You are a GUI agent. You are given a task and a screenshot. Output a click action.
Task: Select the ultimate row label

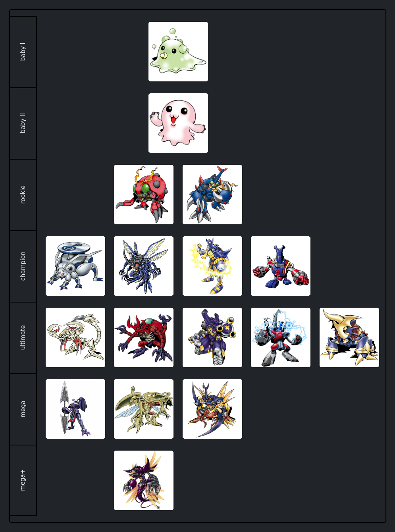click(23, 337)
